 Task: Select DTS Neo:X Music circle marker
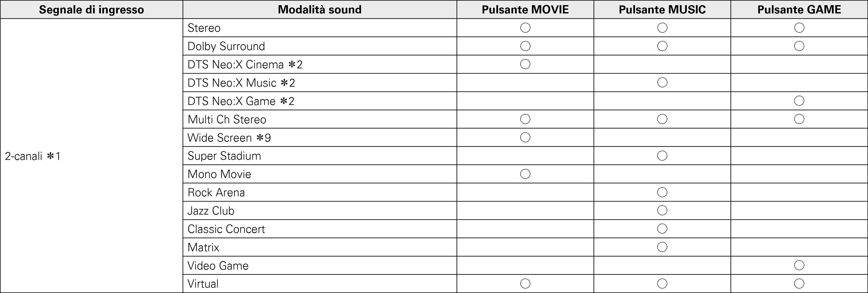[x=662, y=83]
